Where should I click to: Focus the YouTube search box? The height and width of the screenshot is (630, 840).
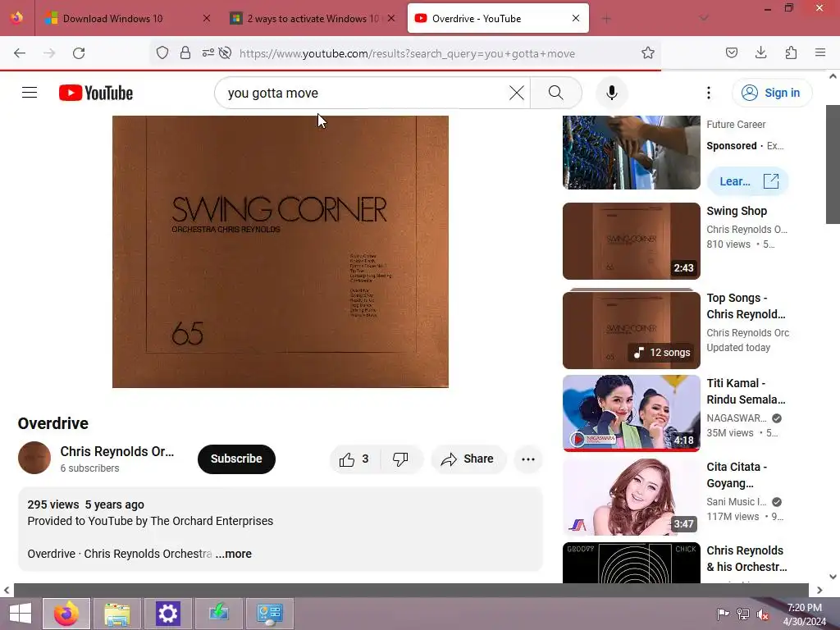coord(364,93)
